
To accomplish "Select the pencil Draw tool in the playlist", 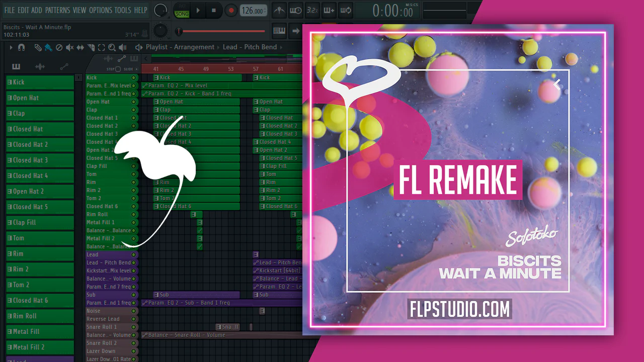I will 38,47.
